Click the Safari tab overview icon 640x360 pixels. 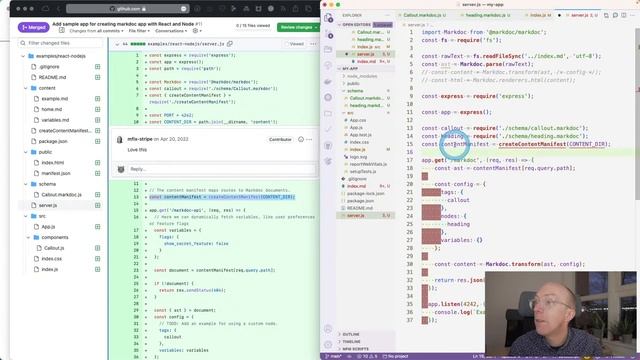click(x=309, y=9)
